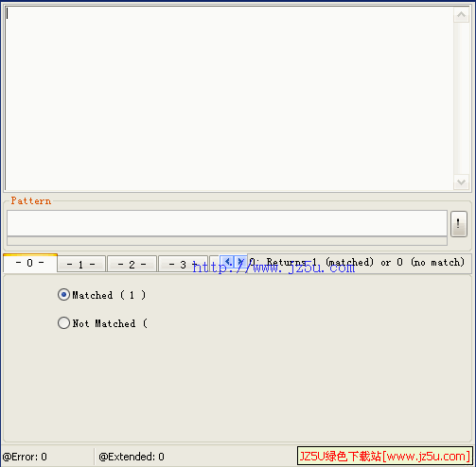Click the exclamation test pattern button
476x467 pixels.
click(x=459, y=224)
